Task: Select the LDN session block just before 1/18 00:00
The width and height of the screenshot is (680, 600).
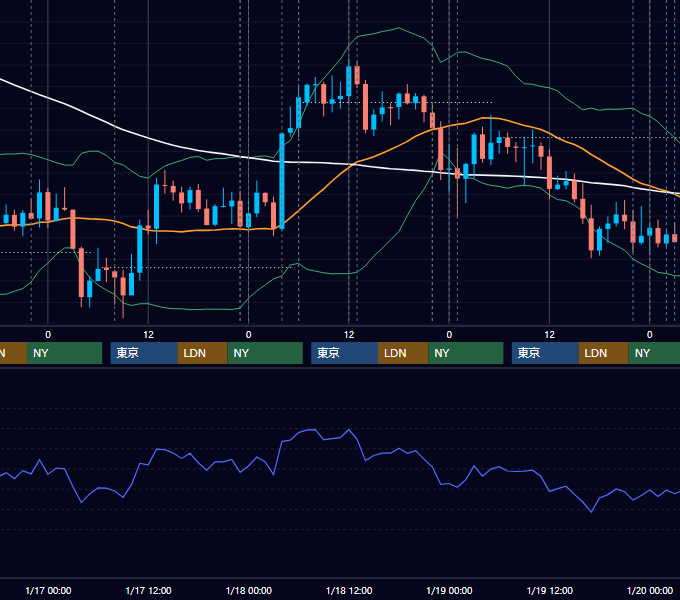Action: [203, 353]
